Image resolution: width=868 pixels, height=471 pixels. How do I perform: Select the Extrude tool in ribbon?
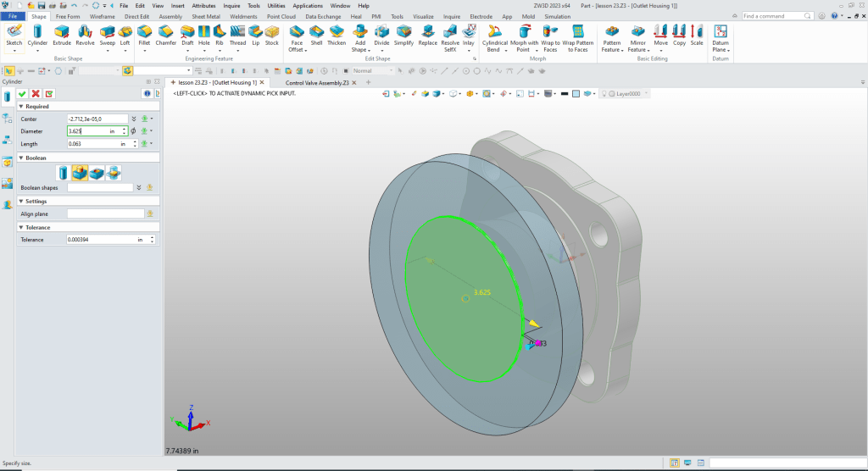(62, 35)
